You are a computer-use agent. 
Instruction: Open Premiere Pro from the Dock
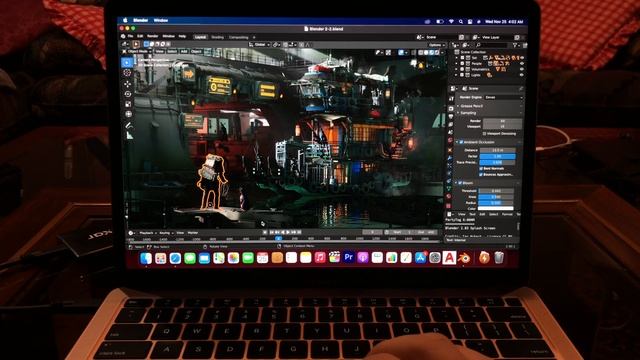point(349,257)
